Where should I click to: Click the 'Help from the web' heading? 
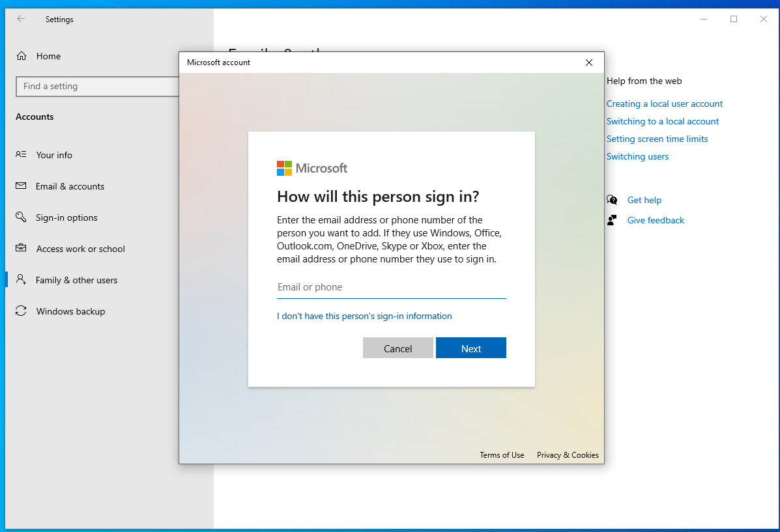(x=644, y=81)
